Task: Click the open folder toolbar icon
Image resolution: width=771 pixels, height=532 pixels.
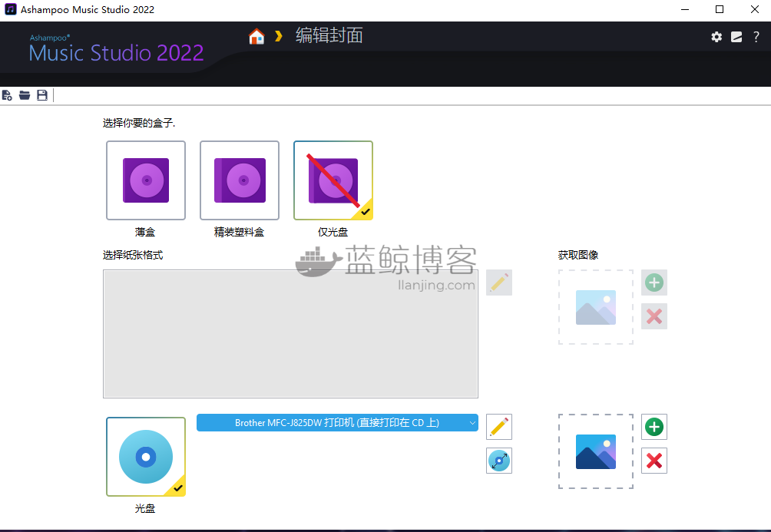Action: click(25, 95)
